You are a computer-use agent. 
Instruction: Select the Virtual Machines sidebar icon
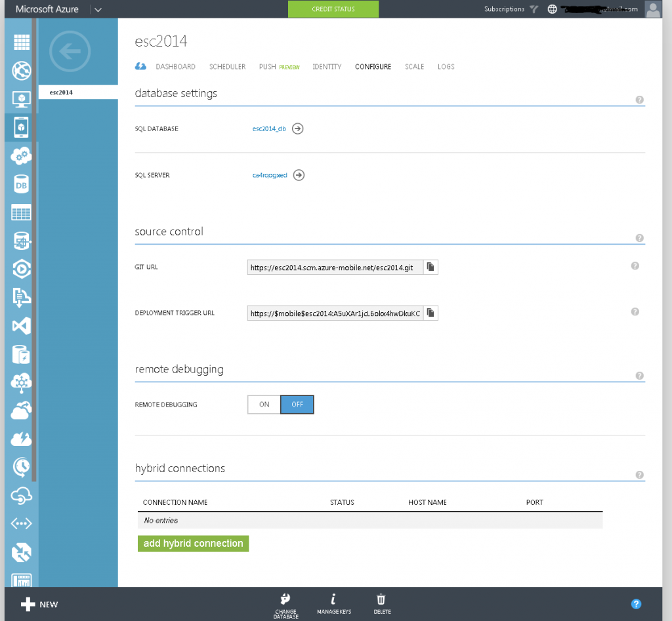pyautogui.click(x=20, y=99)
